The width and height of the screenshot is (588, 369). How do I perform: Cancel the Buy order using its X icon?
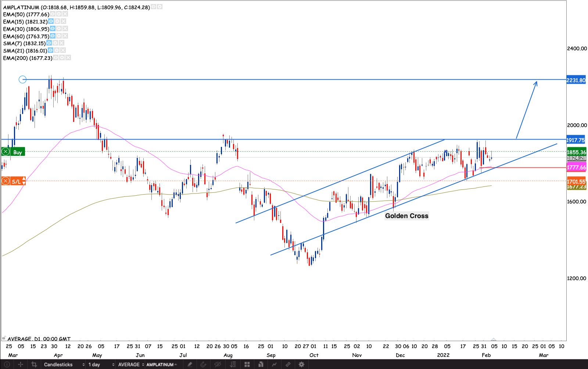click(x=6, y=152)
